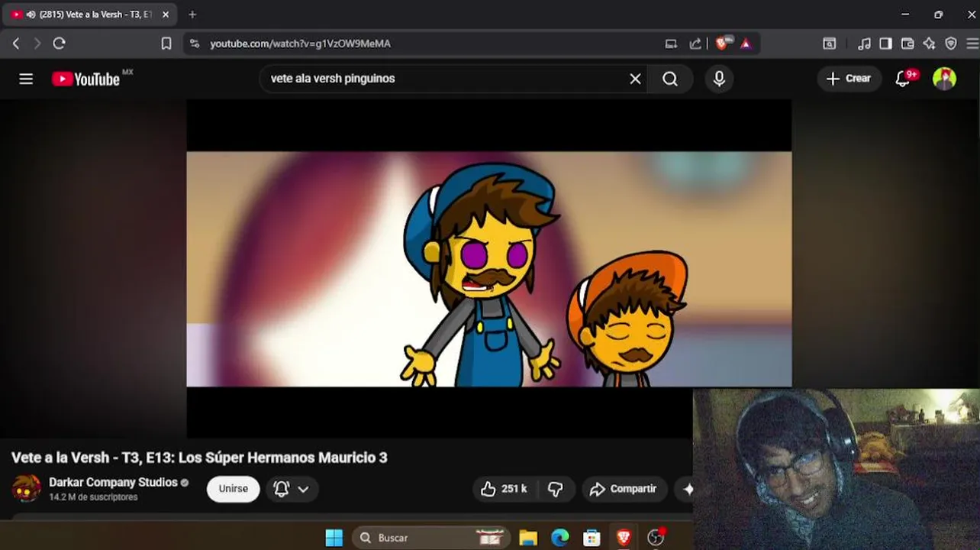Open a new browser tab
Screen dimensions: 980x550
click(x=192, y=15)
